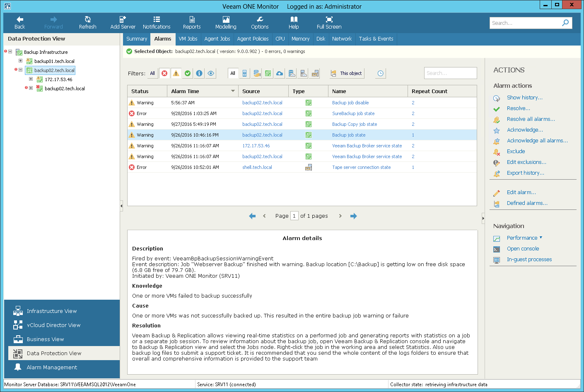Click Acknowledge all alarms link
Viewport: 584px width, 392px height.
click(x=537, y=141)
